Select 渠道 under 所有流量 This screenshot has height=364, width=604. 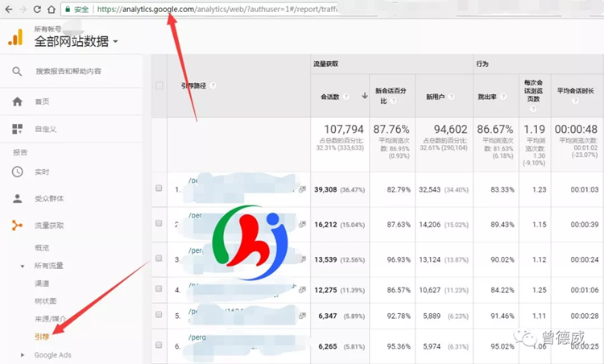tap(42, 283)
